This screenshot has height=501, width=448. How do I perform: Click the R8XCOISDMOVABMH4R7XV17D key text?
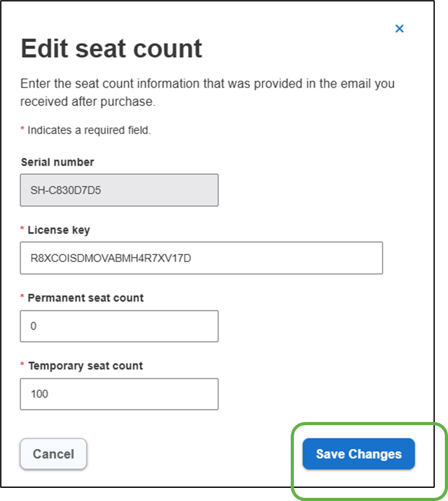[x=110, y=258]
